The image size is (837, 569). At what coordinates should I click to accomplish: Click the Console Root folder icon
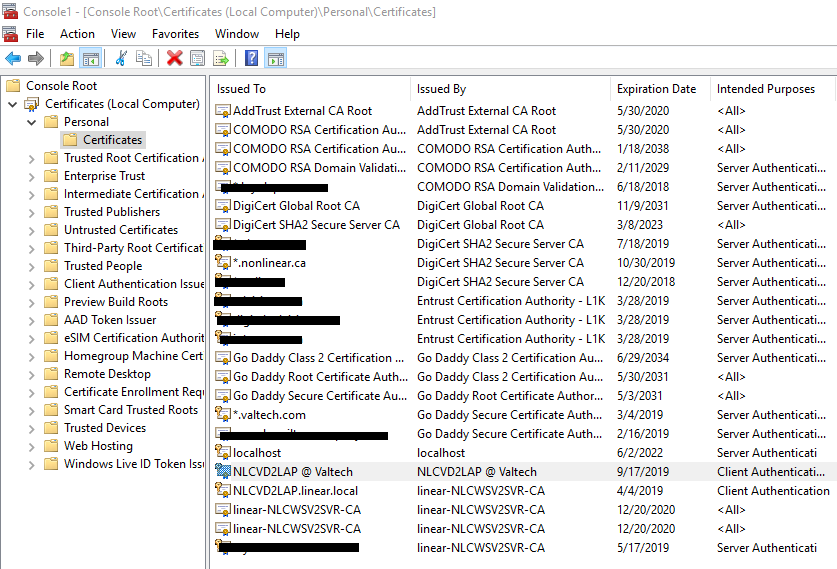pyautogui.click(x=13, y=85)
